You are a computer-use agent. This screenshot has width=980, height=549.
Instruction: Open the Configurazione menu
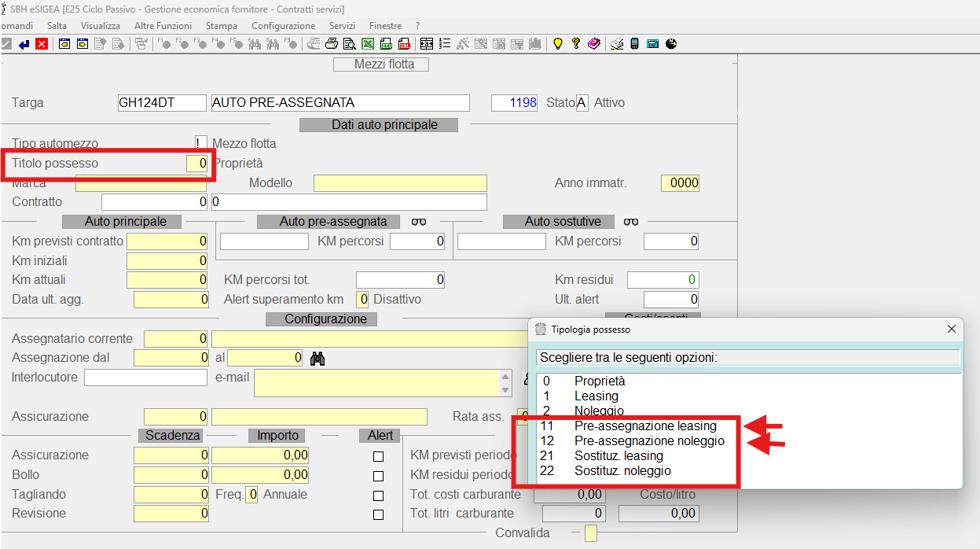pos(283,26)
